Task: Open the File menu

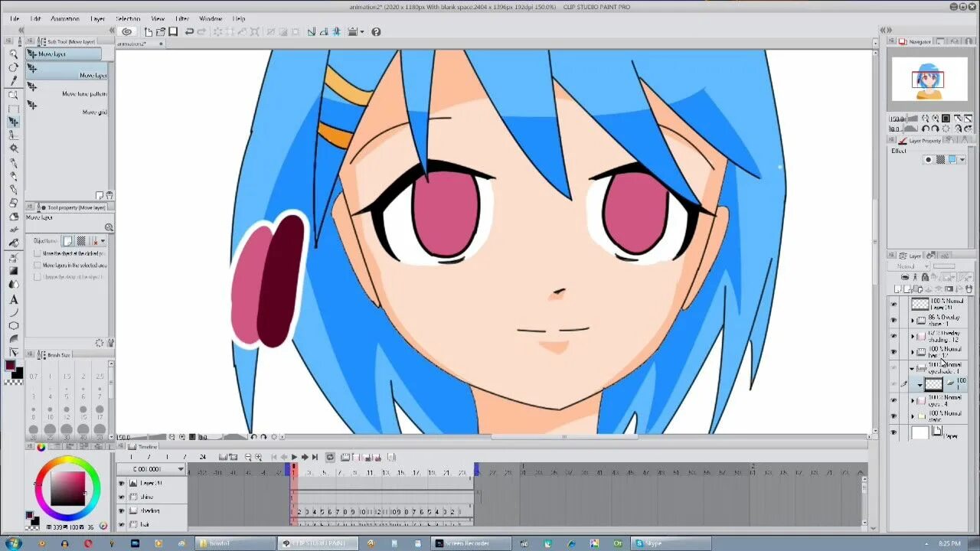Action: 15,18
